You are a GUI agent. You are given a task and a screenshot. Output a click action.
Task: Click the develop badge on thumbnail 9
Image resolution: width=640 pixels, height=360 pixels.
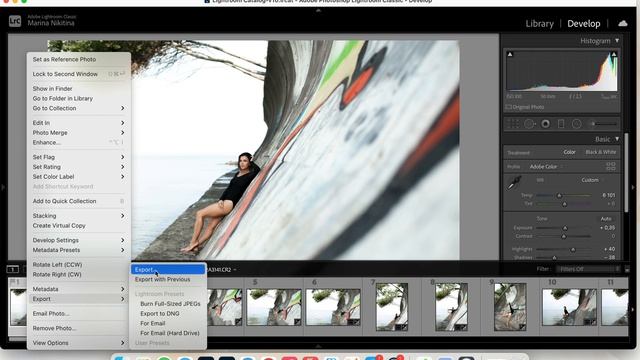tap(522, 327)
